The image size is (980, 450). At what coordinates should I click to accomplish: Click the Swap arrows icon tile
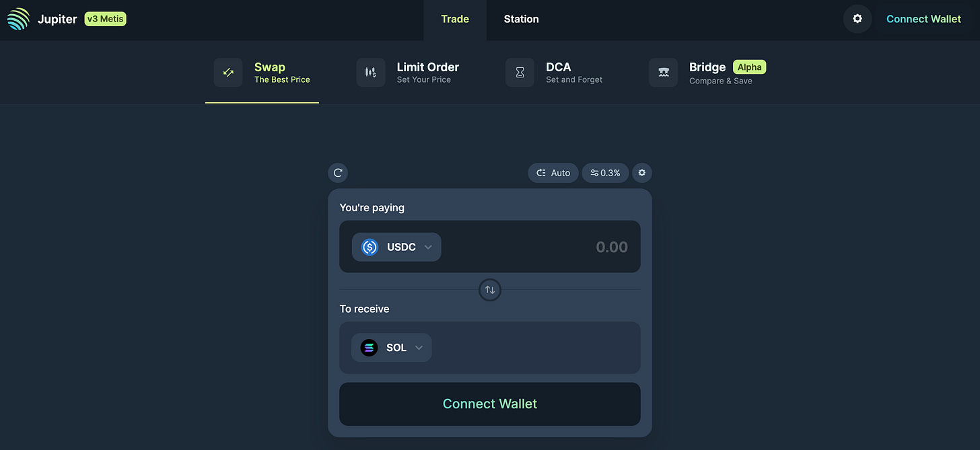[228, 73]
